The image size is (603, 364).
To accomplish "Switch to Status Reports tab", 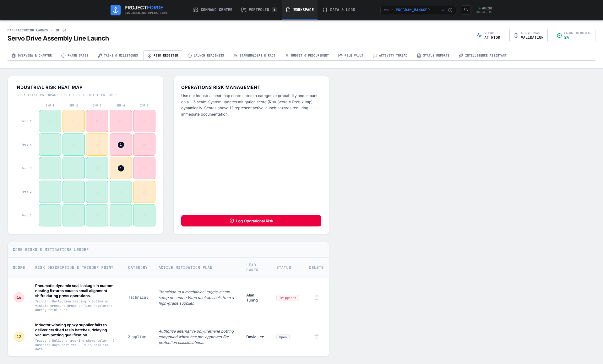I will click(x=433, y=56).
